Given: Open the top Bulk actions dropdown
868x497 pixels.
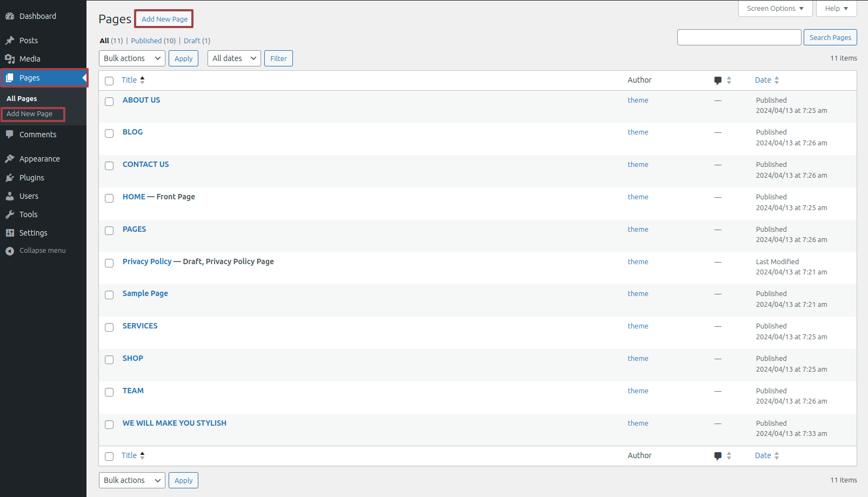Looking at the screenshot, I should click(132, 58).
